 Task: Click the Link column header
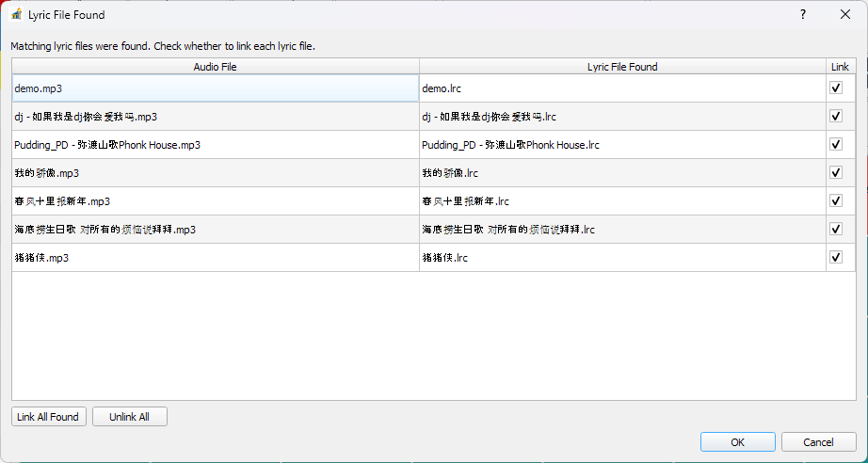pos(840,67)
